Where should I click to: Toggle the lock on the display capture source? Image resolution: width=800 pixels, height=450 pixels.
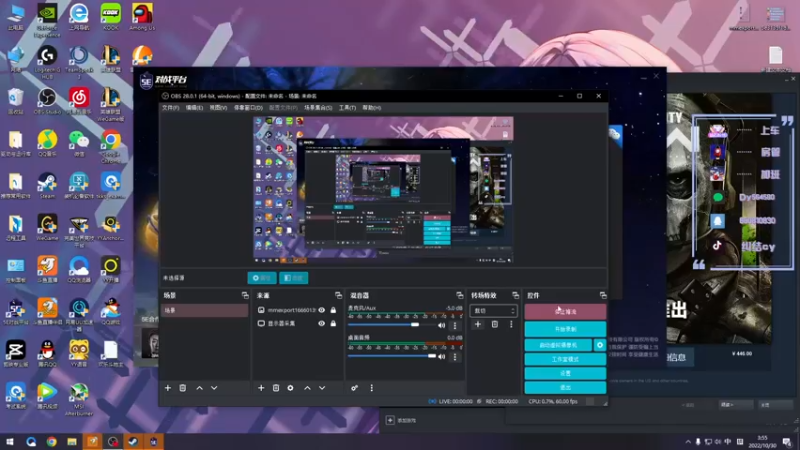pos(333,323)
